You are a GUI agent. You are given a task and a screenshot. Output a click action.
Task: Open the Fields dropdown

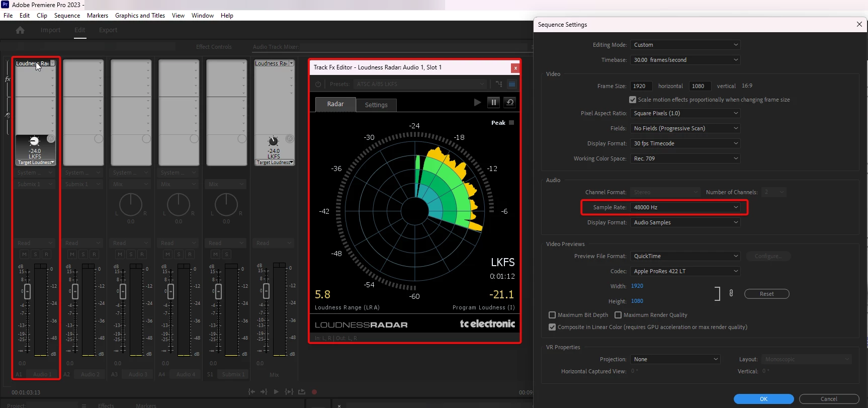(x=685, y=128)
